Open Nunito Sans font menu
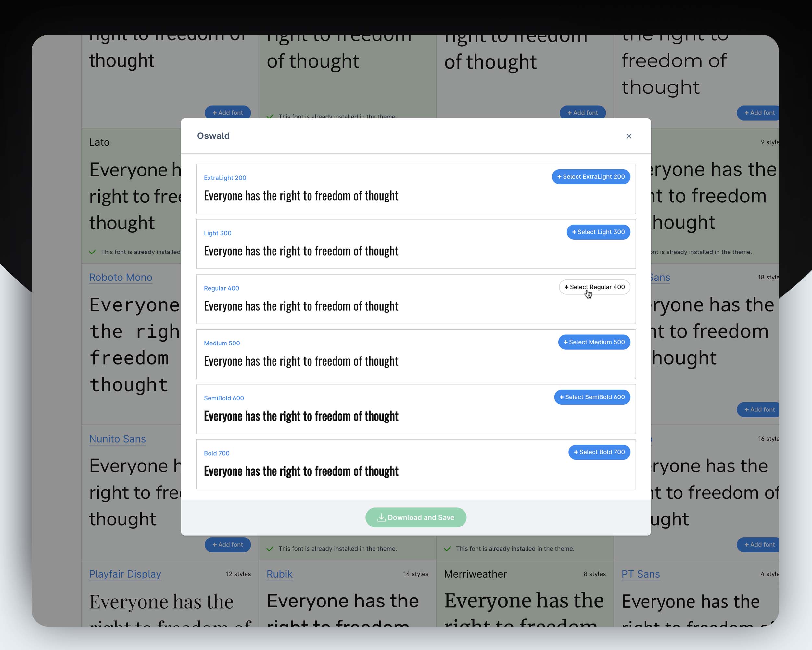This screenshot has width=812, height=650. pos(117,438)
